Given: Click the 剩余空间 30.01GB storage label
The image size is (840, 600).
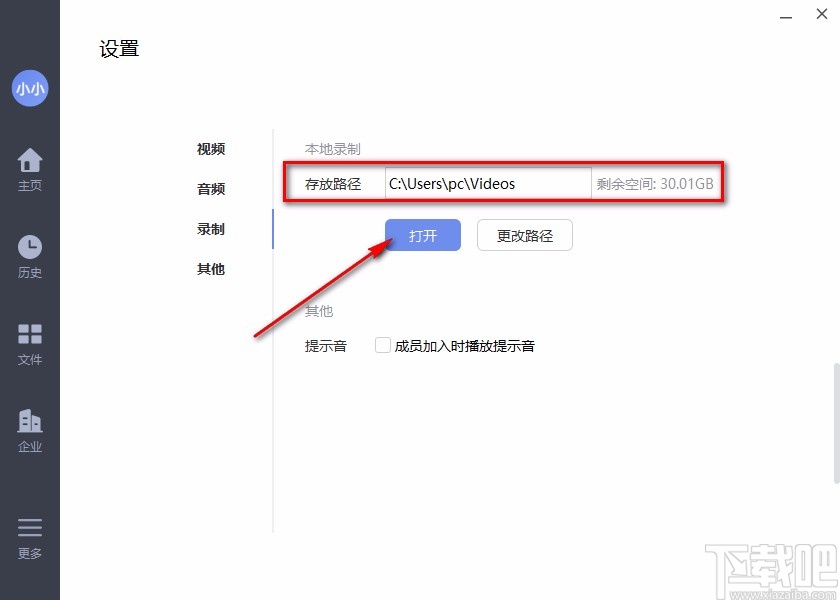Looking at the screenshot, I should click(x=657, y=184).
